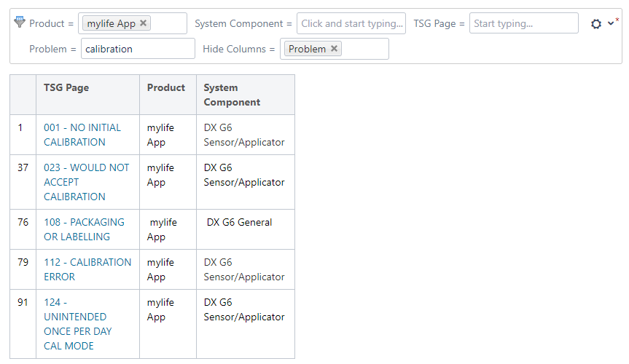Remove the mylife App product tag
This screenshot has width=629, height=364.
[143, 23]
